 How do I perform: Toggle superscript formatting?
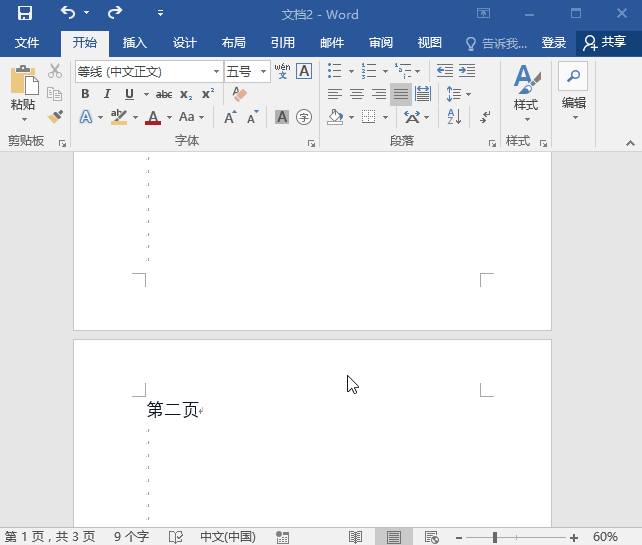tap(208, 94)
